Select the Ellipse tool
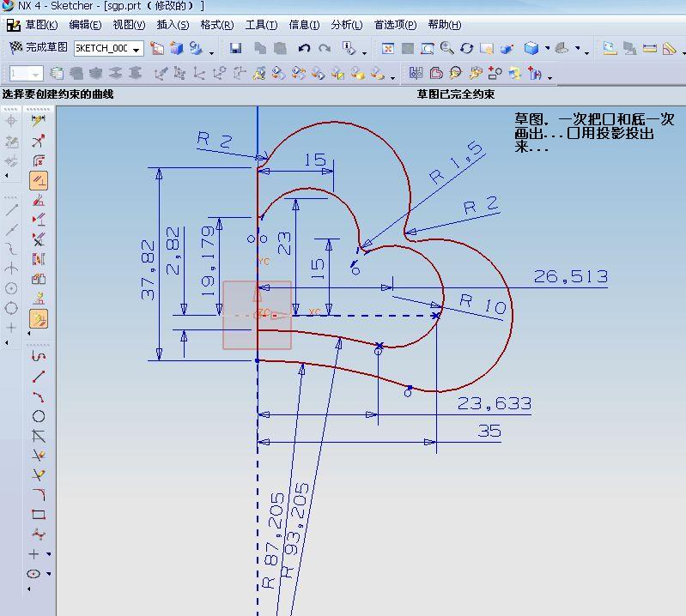 34,574
